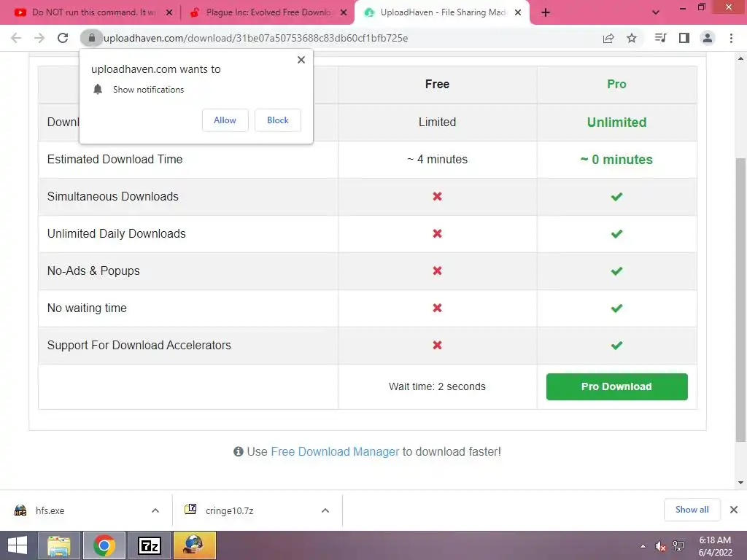Open File Explorer from the taskbar

[59, 545]
